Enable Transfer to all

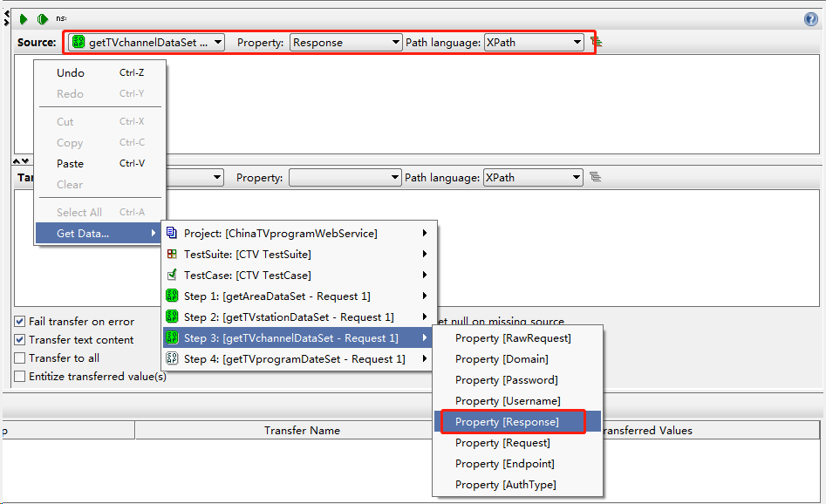pos(20,358)
